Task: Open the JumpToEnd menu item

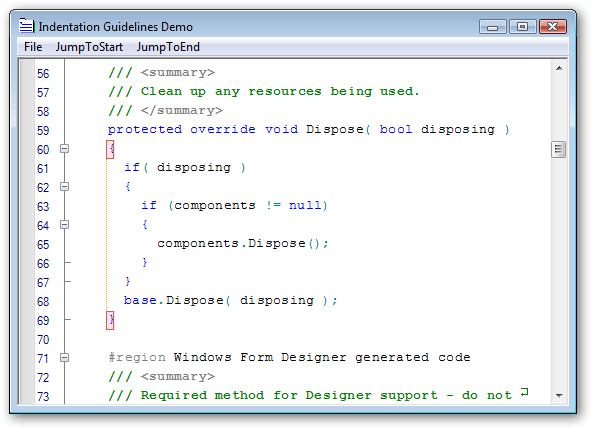Action: coord(168,47)
